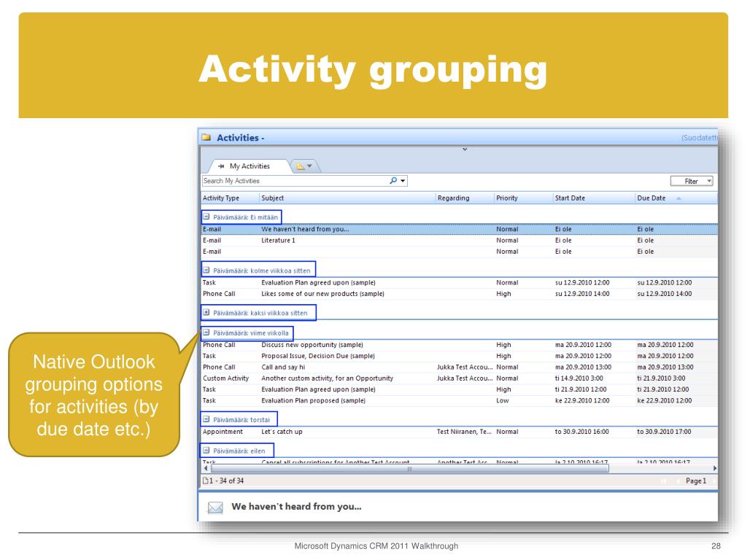Viewport: 747px width, 560px height.
Task: Sort by the Regarding column header
Action: coord(465,198)
